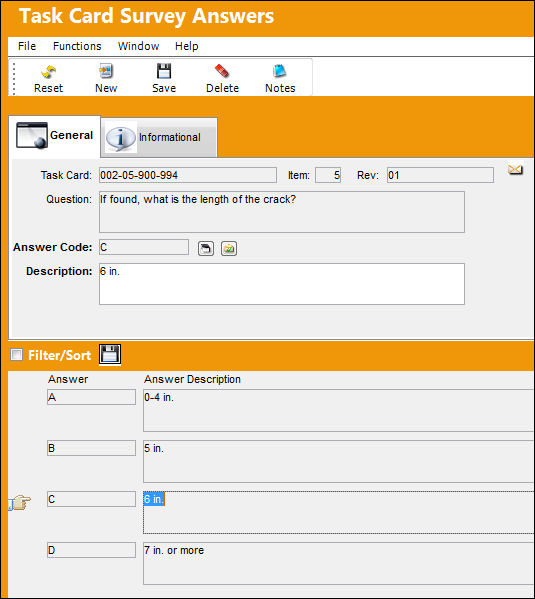Click the '5 in.' answer description
The height and width of the screenshot is (599, 535).
(339, 461)
